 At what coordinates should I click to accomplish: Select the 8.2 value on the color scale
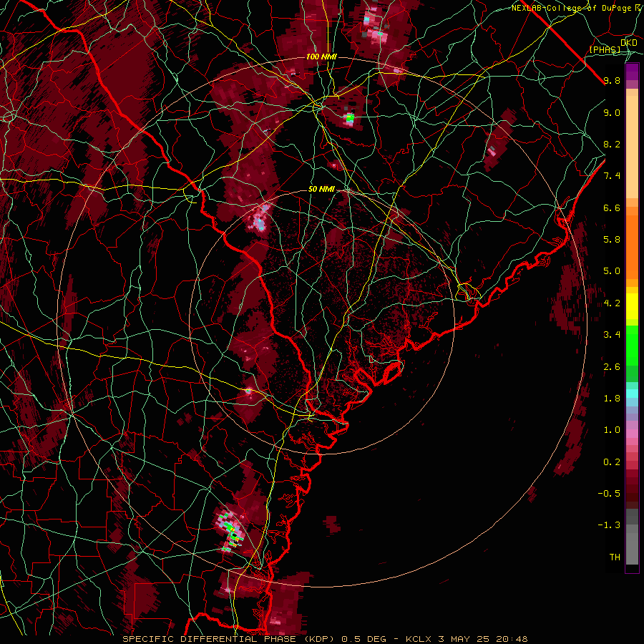point(612,144)
